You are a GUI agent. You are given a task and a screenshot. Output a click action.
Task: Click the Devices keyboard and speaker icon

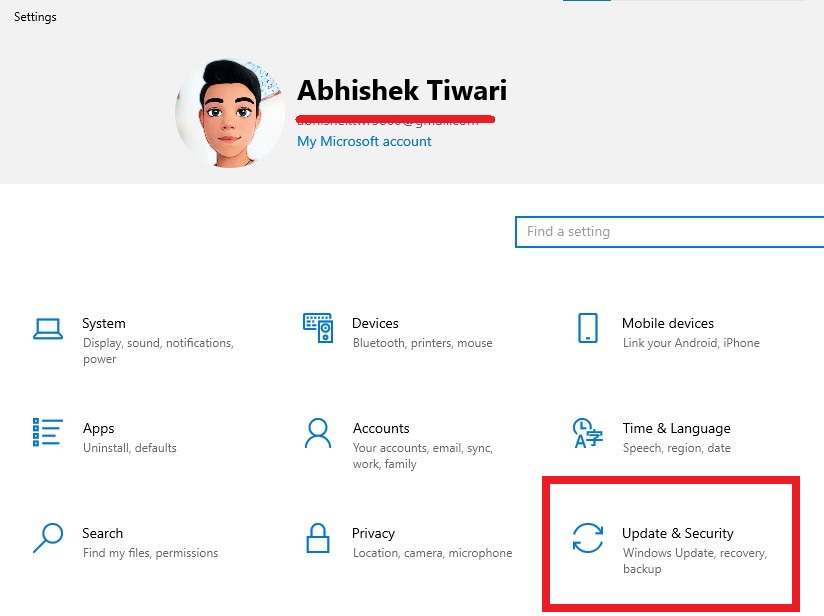pos(318,327)
